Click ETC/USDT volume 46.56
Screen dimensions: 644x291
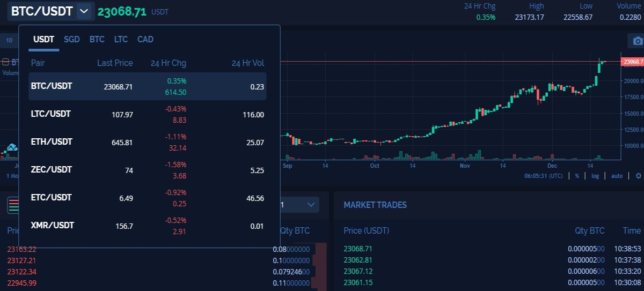tap(254, 198)
